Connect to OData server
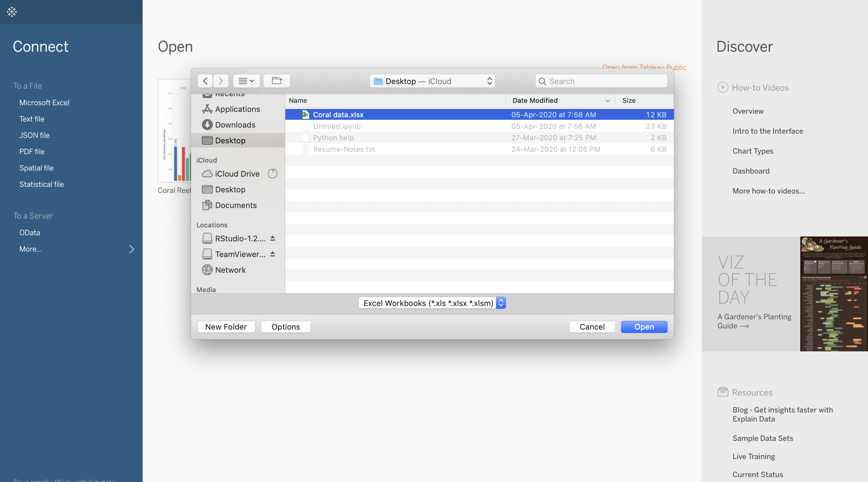Viewport: 868px width, 482px height. [x=30, y=233]
